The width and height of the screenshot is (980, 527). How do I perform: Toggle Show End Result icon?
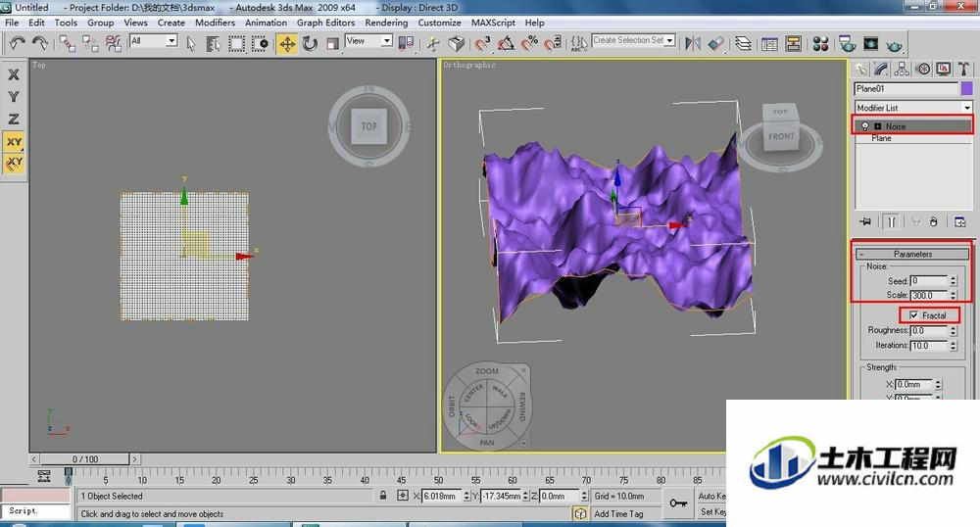892,221
